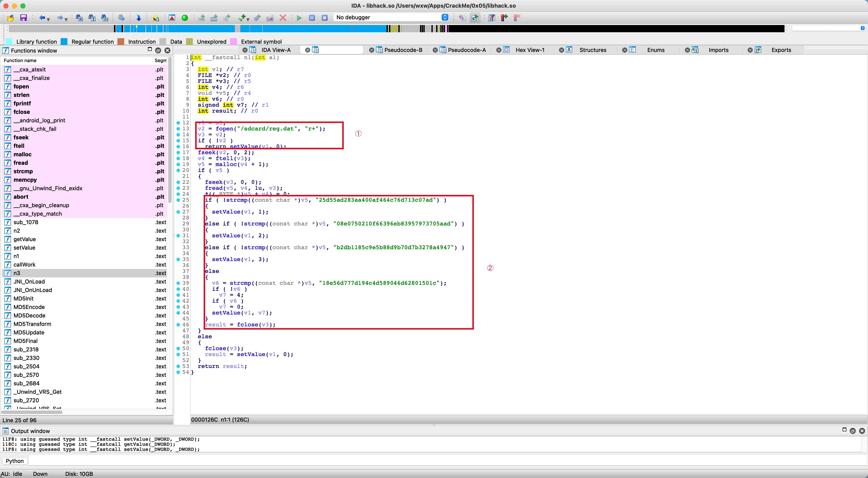868x478 pixels.
Task: Click the Save database floppy icon
Action: click(23, 18)
